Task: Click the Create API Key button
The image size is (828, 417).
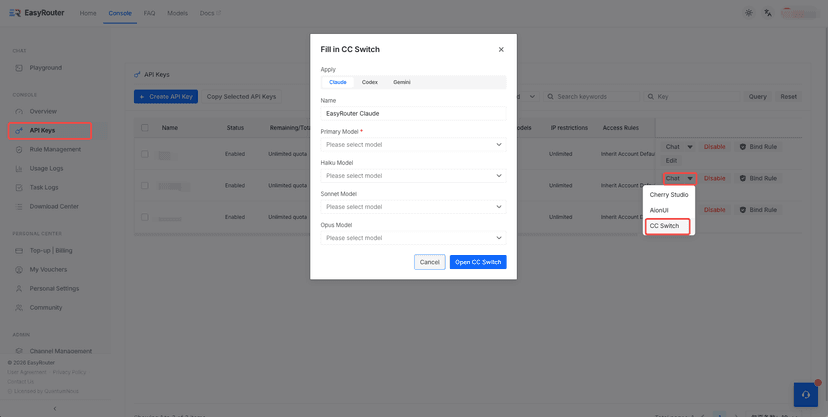Action: [166, 97]
